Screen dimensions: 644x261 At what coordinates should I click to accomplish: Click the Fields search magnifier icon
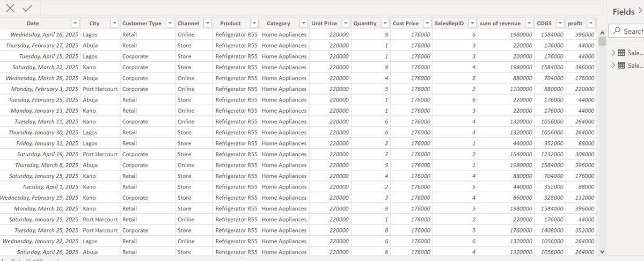[x=617, y=31]
